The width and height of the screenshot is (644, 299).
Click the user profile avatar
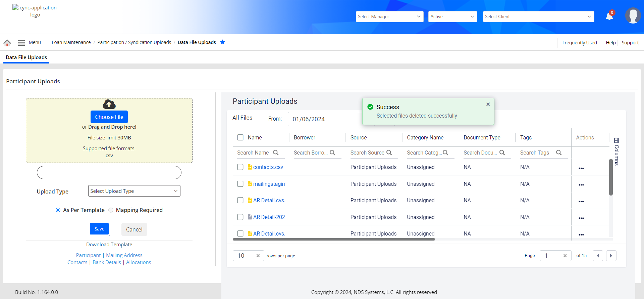pyautogui.click(x=633, y=16)
